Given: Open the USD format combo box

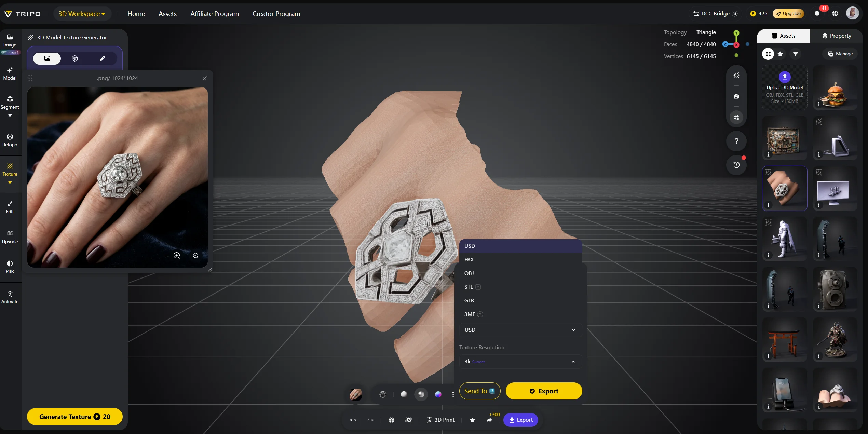Looking at the screenshot, I should (520, 330).
